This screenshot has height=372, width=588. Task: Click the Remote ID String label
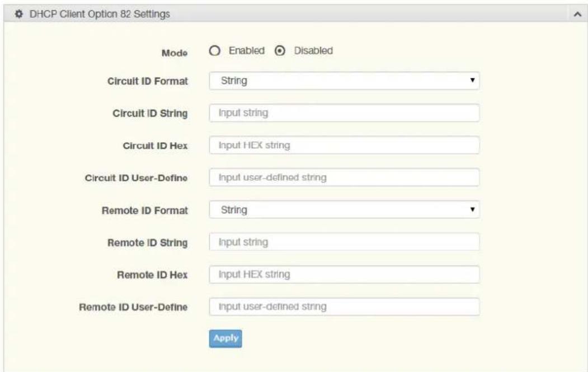point(147,243)
